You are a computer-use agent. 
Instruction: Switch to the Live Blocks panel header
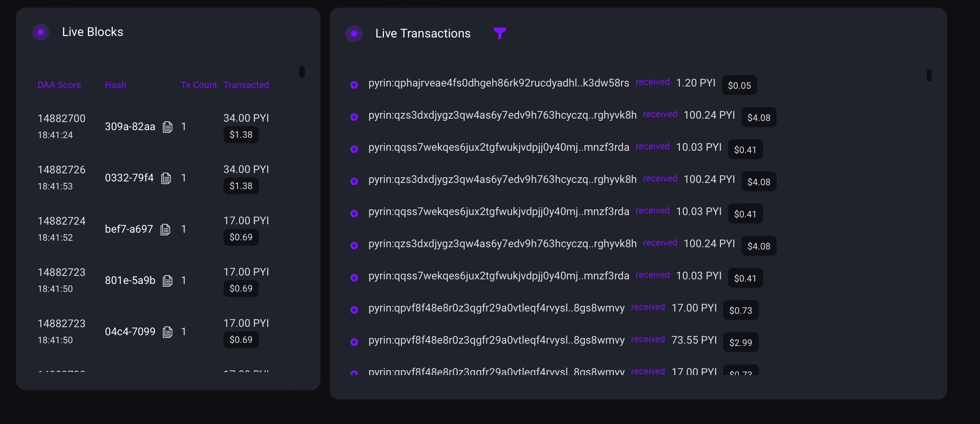[x=93, y=32]
